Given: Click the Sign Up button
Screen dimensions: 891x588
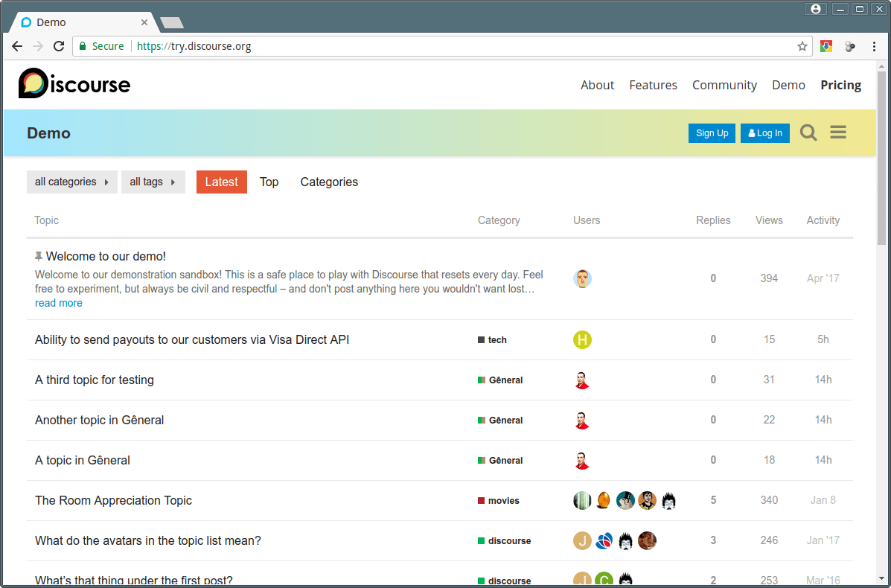Looking at the screenshot, I should click(712, 133).
